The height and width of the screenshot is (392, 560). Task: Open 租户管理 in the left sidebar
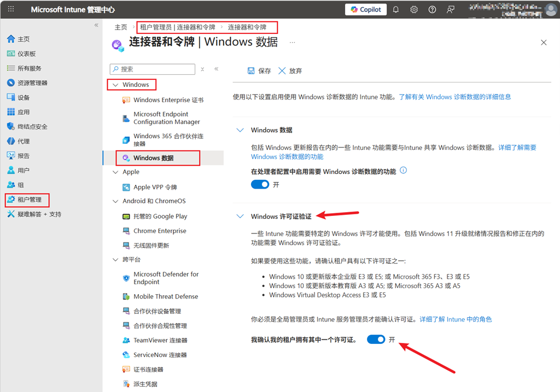coord(29,200)
